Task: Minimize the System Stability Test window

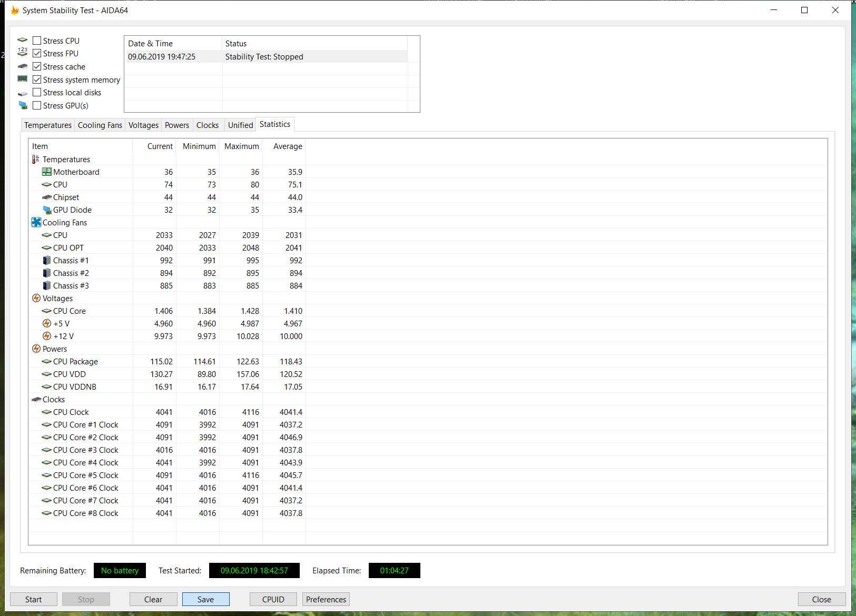Action: 774,10
